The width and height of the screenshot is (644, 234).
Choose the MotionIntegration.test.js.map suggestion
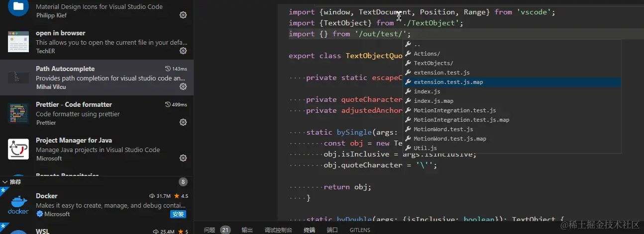(x=512, y=120)
